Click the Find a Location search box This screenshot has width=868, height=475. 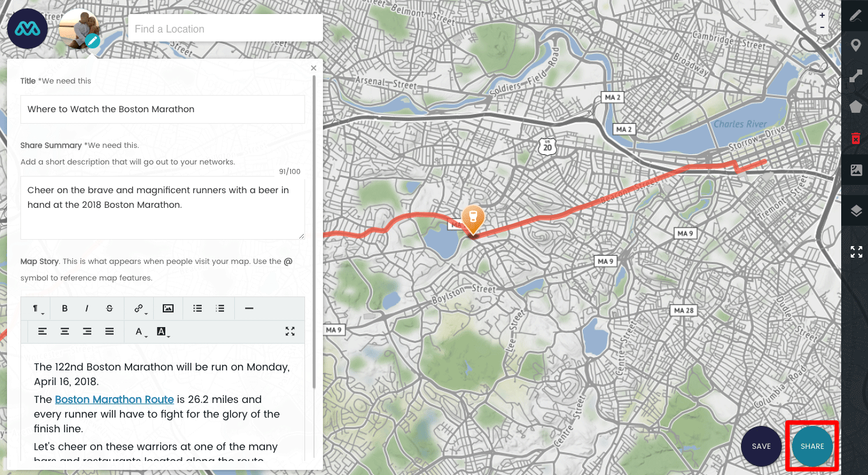(x=225, y=29)
